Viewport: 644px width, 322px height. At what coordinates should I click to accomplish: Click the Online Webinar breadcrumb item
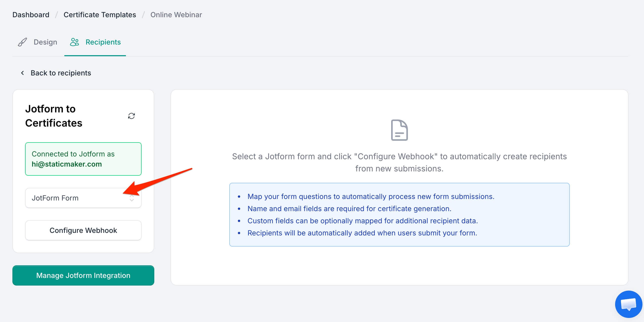(x=176, y=15)
